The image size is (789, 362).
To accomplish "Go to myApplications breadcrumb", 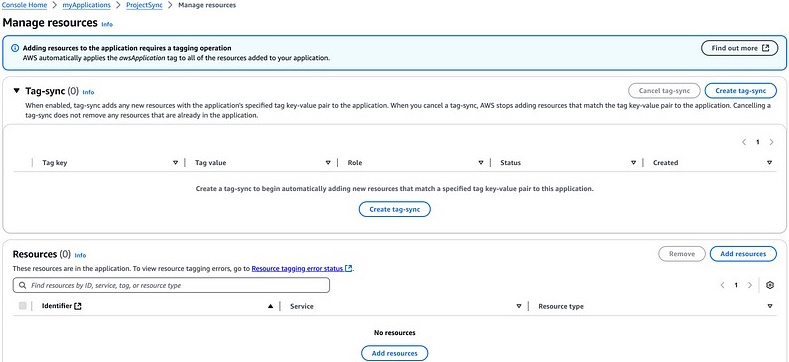I will [x=87, y=5].
